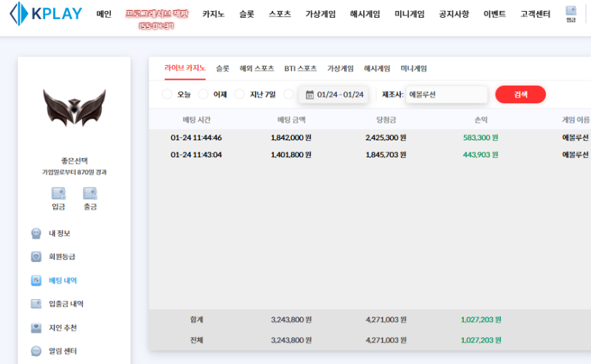The width and height of the screenshot is (591, 364).
Task: Click the user avatar emblem image
Action: tap(74, 108)
